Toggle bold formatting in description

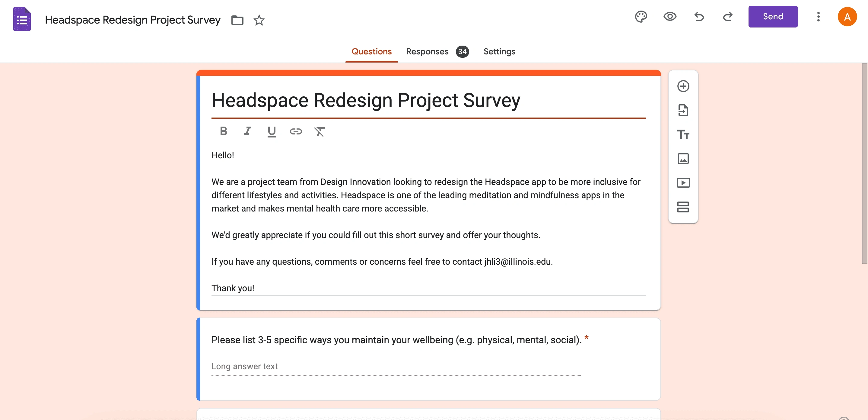point(223,131)
